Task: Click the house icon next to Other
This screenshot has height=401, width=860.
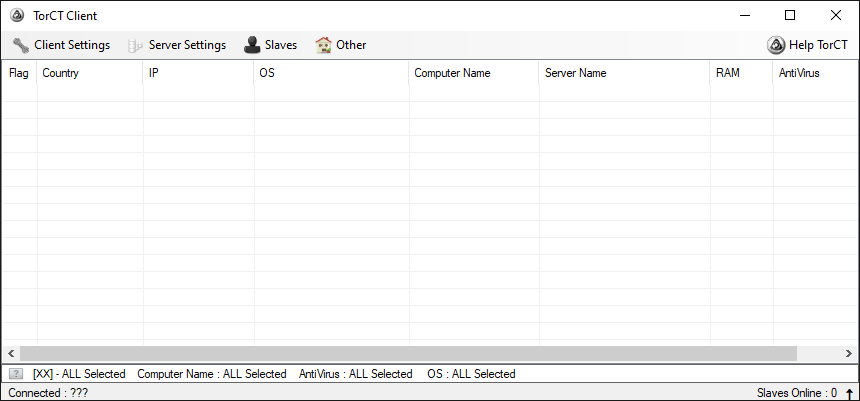Action: click(x=323, y=45)
